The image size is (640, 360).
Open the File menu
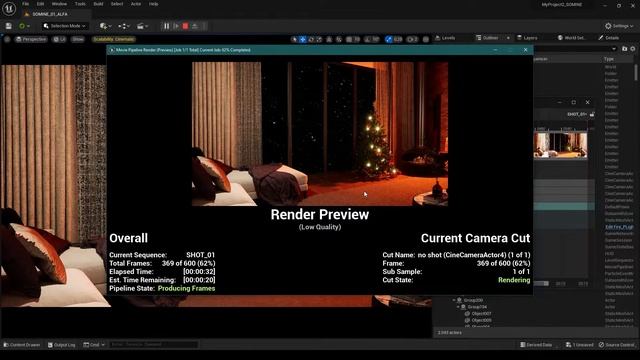26,4
